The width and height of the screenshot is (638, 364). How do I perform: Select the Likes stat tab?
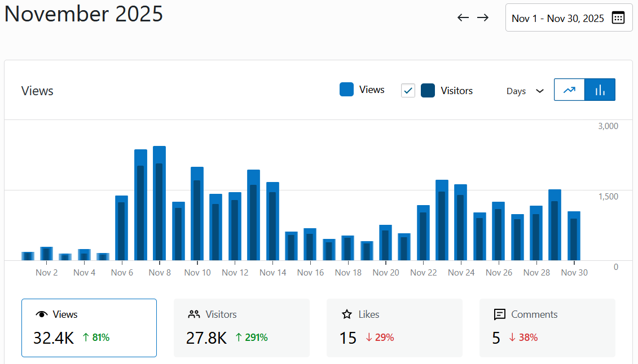(394, 327)
